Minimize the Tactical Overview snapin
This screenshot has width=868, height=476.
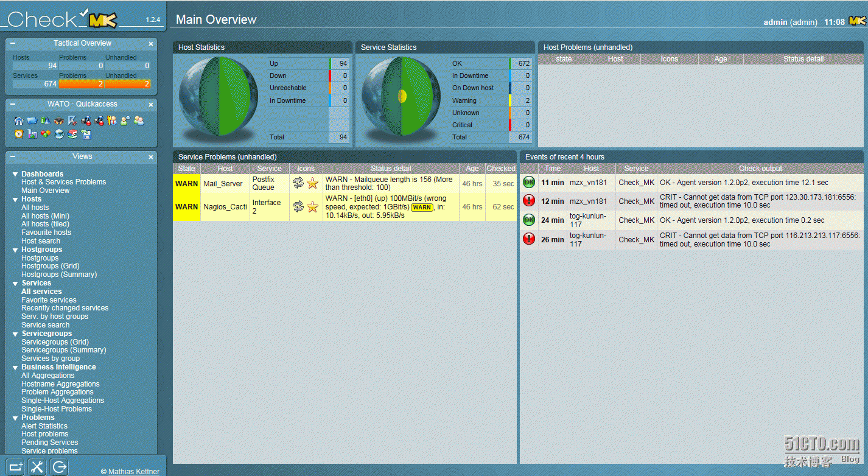pyautogui.click(x=13, y=44)
